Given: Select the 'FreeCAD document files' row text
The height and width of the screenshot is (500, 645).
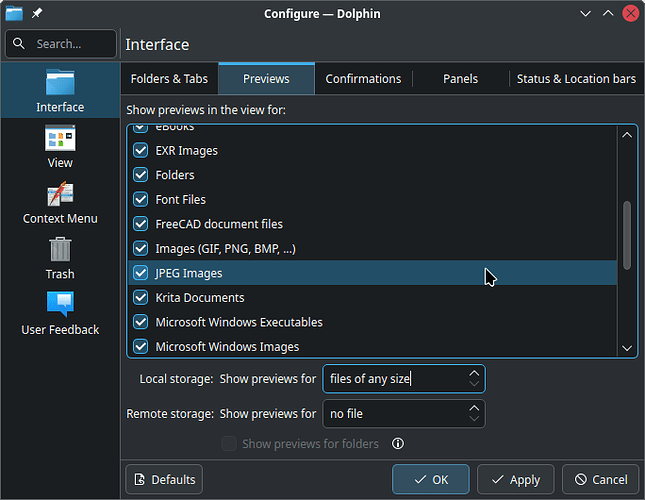Looking at the screenshot, I should click(x=219, y=224).
